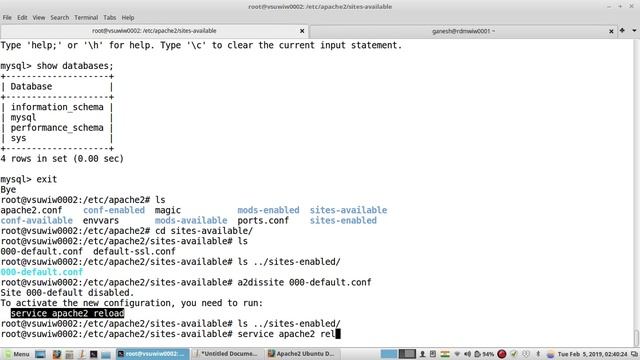This screenshot has width=640, height=360.
Task: Click the highlighted 'service apache2 reload' text
Action: click(67, 313)
